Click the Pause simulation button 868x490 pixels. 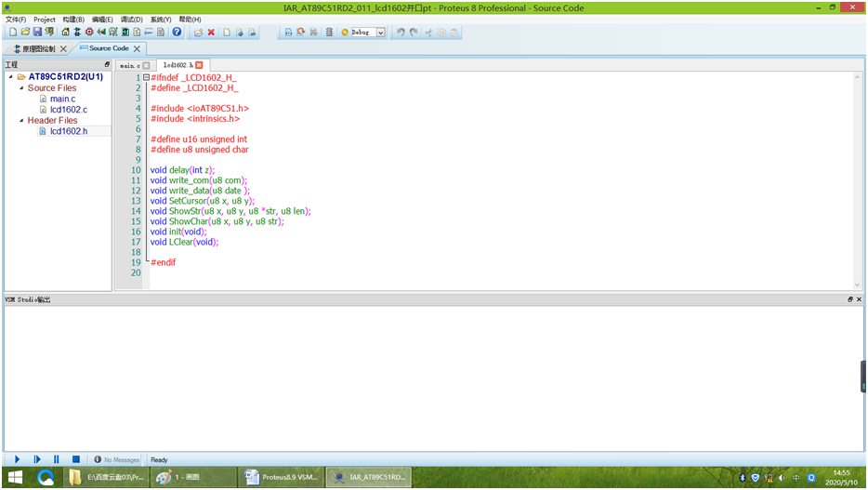(x=57, y=459)
